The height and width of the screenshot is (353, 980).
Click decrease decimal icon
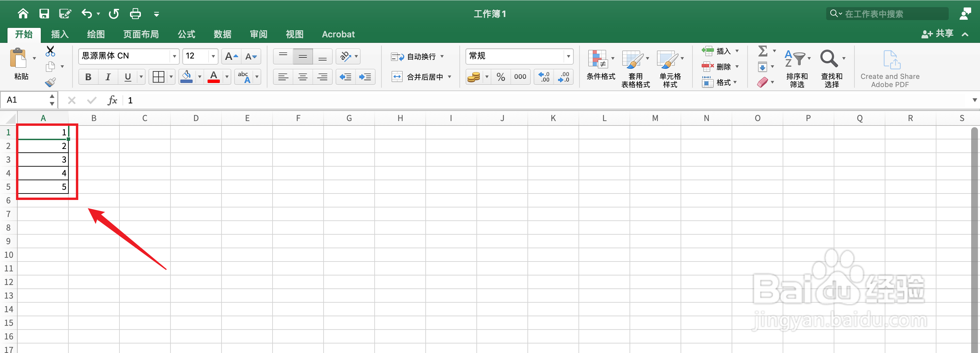coord(563,77)
